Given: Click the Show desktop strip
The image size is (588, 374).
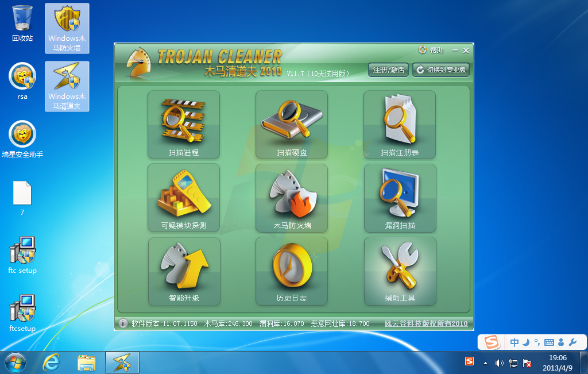Looking at the screenshot, I should [584, 363].
